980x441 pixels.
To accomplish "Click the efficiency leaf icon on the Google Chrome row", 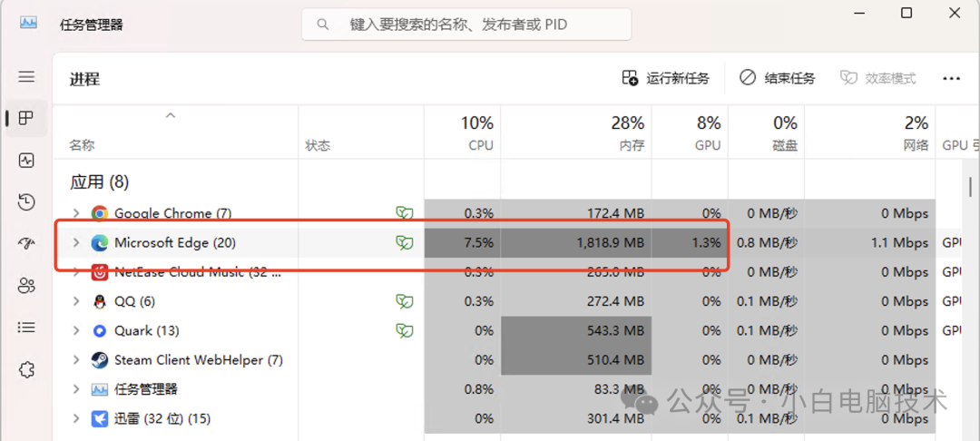I will click(405, 213).
